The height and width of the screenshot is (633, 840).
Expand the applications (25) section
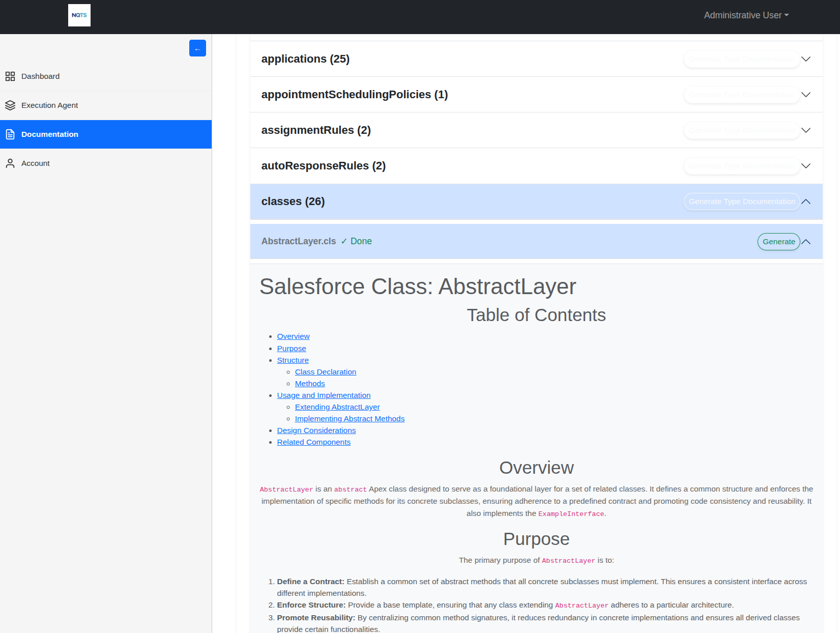(805, 59)
